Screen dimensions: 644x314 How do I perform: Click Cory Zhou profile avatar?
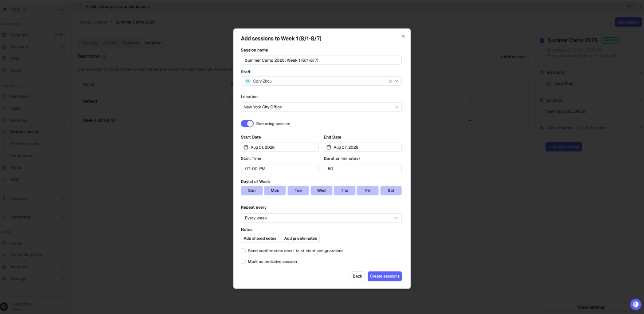(x=4, y=306)
